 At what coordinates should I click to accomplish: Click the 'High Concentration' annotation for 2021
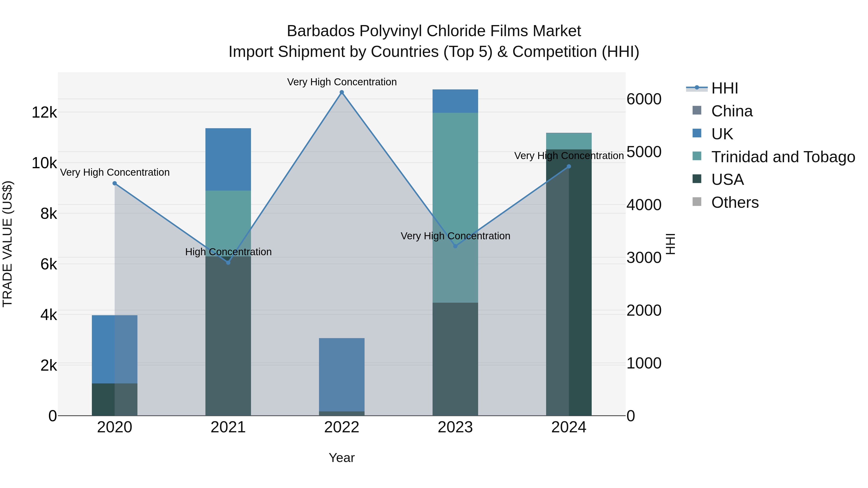tap(229, 252)
